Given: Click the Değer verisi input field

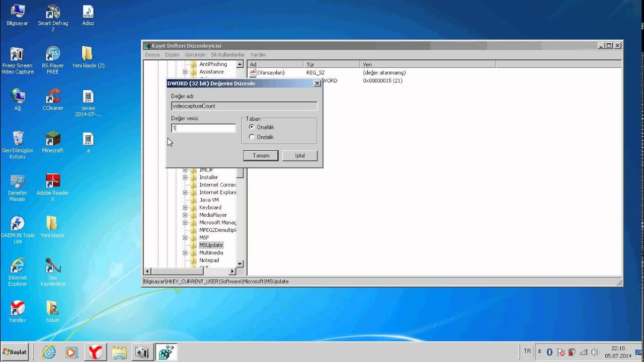Looking at the screenshot, I should pyautogui.click(x=203, y=128).
